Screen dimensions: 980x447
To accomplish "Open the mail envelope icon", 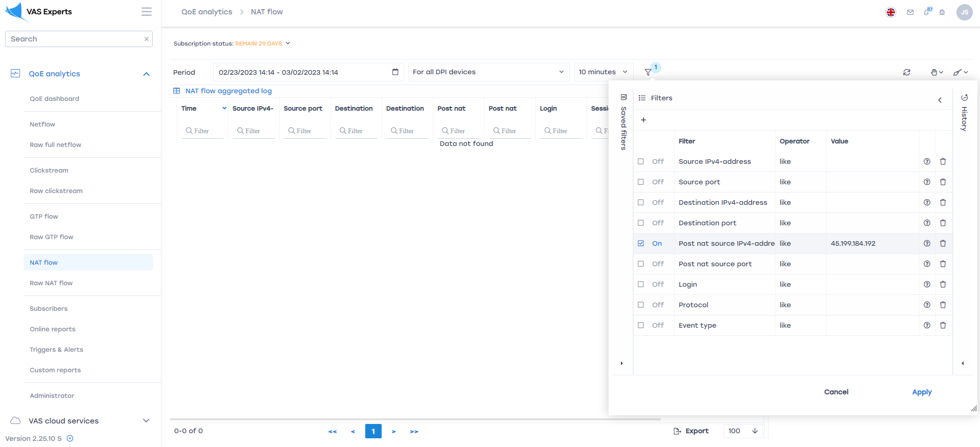I will pos(910,12).
